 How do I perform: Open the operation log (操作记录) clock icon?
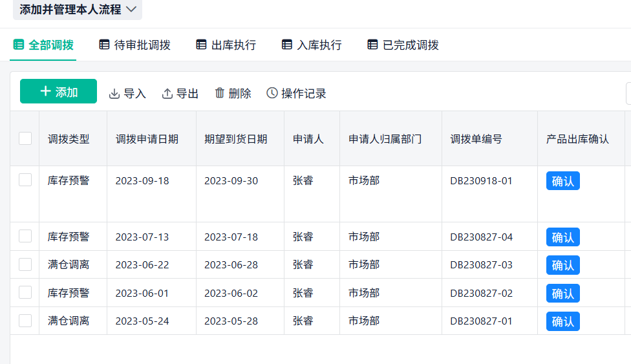272,93
